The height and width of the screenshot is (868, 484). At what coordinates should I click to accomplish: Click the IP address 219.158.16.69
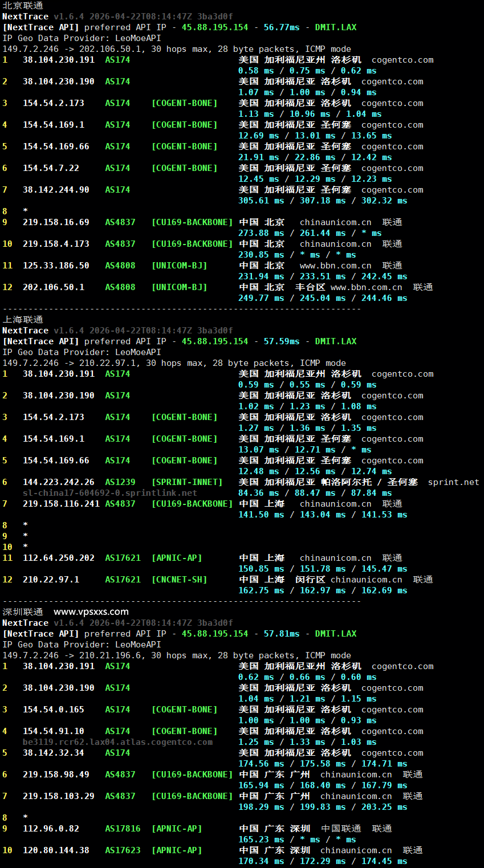point(56,222)
